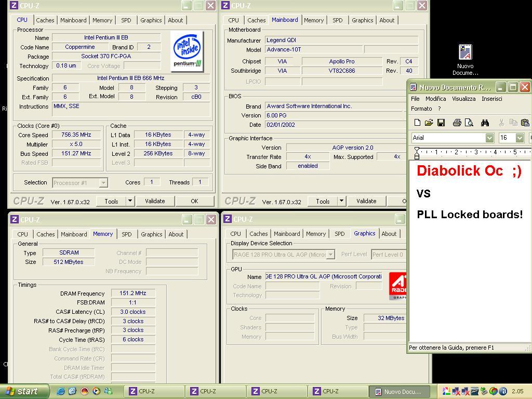This screenshot has height=399, width=532.
Task: Click the Open folder icon in WordPad
Action: point(429,123)
